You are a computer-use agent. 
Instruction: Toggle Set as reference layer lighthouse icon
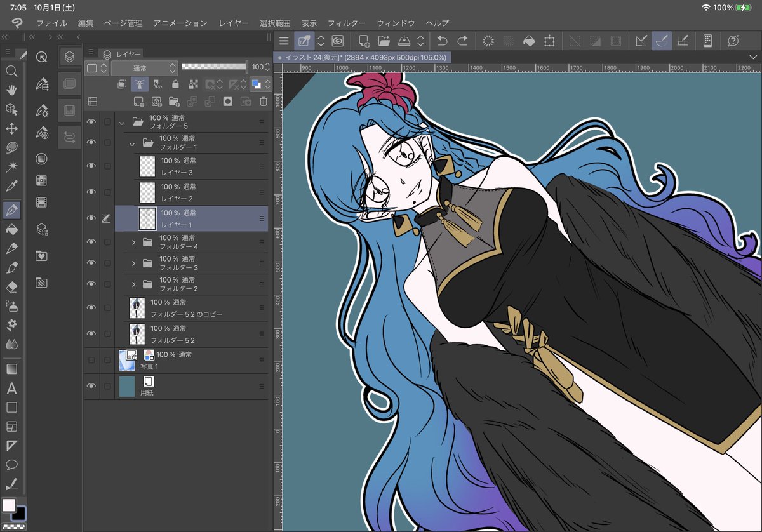coord(140,84)
